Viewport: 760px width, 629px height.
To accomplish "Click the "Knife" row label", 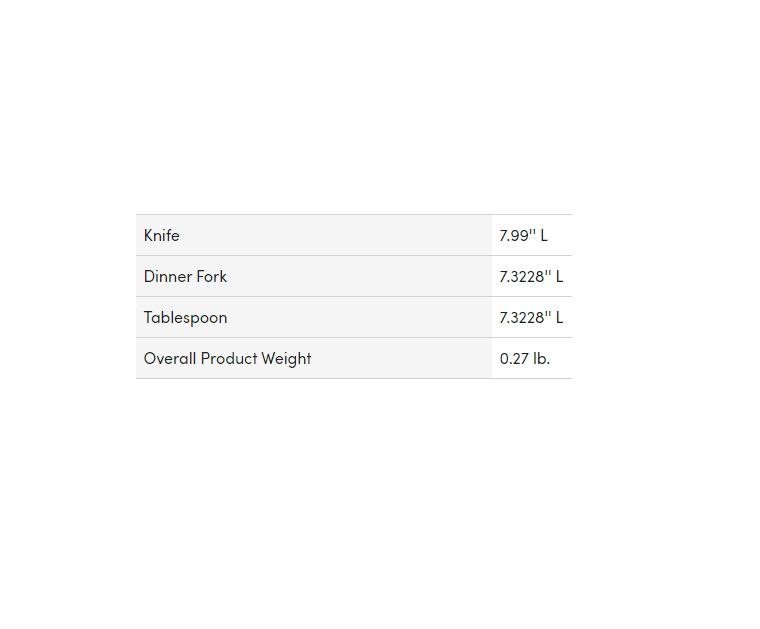I will (x=162, y=236).
